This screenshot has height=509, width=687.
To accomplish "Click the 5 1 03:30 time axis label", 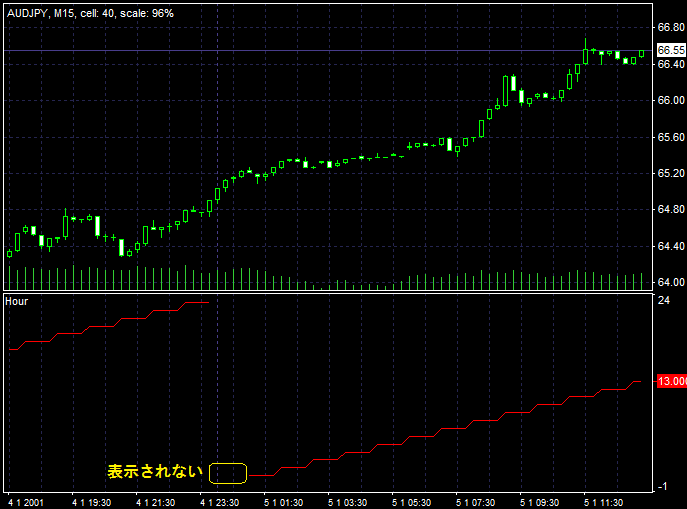I will coord(347,502).
